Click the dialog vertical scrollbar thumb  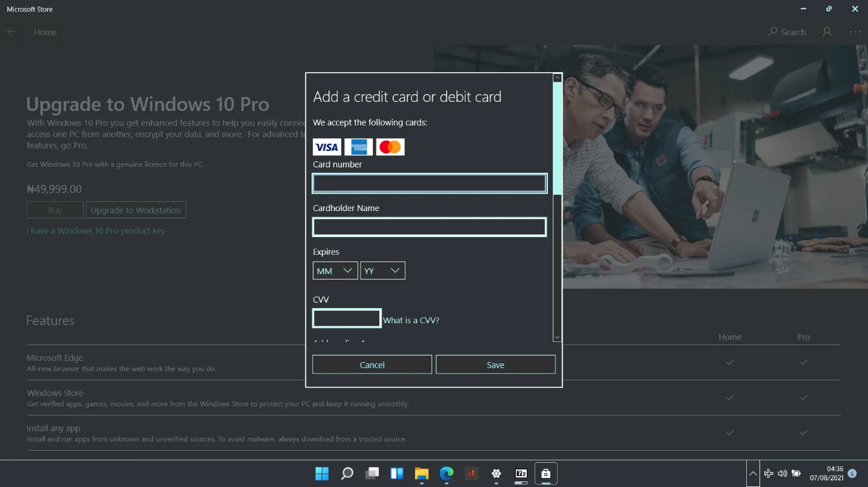tap(558, 139)
